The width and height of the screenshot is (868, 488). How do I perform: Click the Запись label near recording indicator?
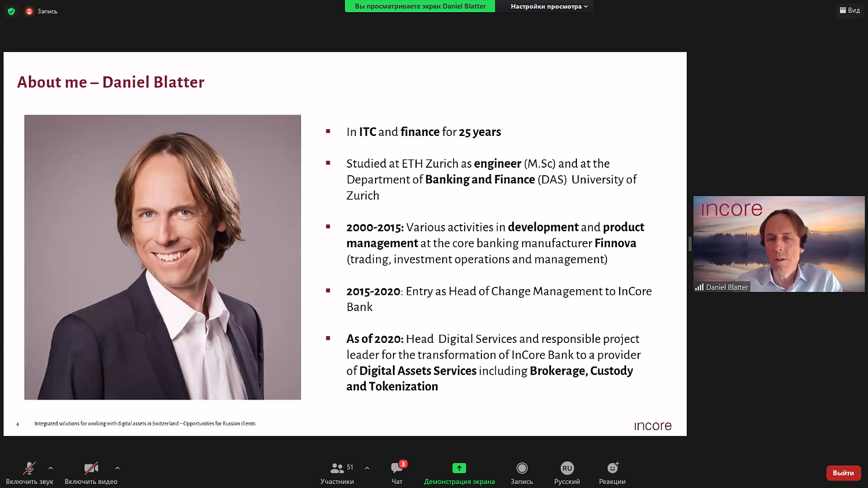pyautogui.click(x=47, y=12)
